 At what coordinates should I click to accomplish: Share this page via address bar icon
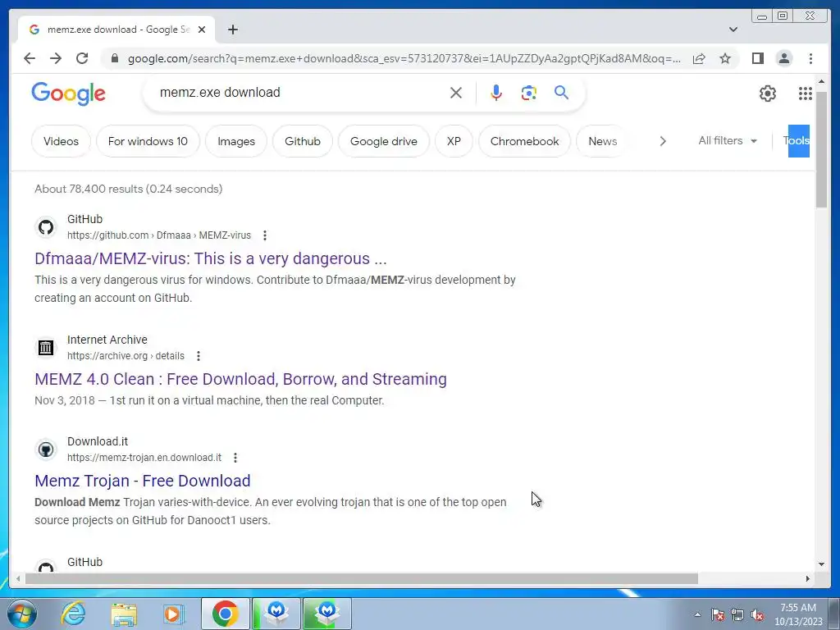point(699,58)
